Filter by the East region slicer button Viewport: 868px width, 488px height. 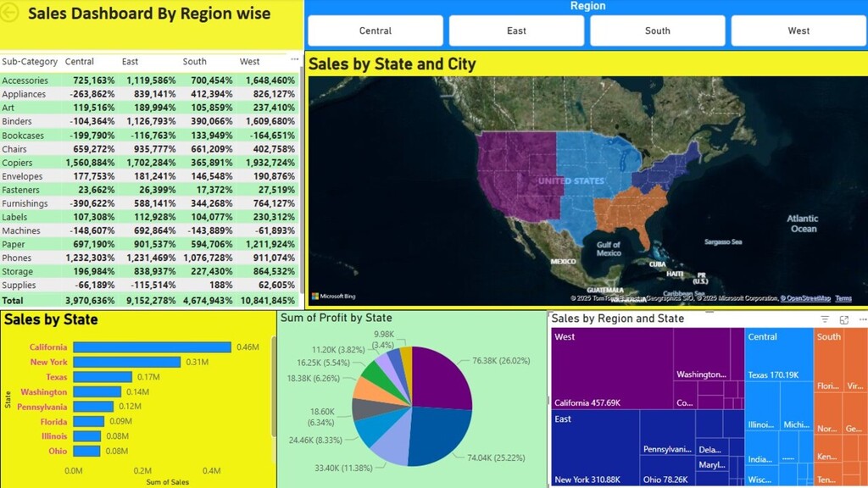[x=516, y=30]
